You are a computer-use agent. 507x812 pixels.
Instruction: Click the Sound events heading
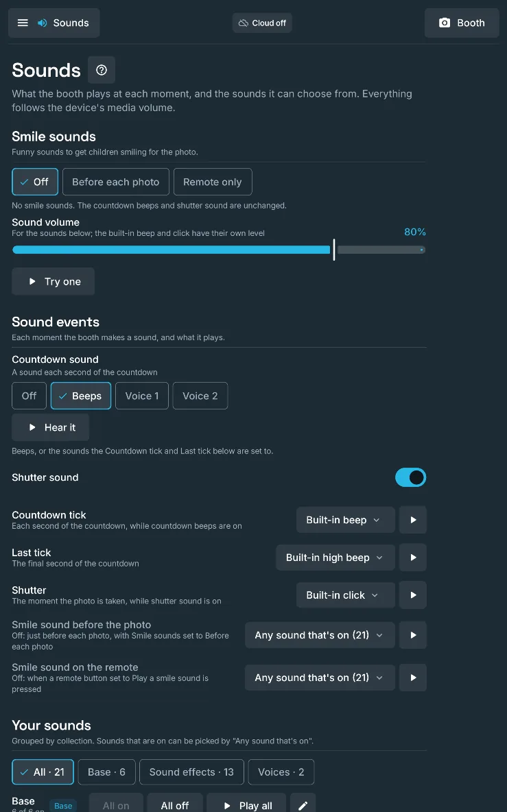click(56, 322)
